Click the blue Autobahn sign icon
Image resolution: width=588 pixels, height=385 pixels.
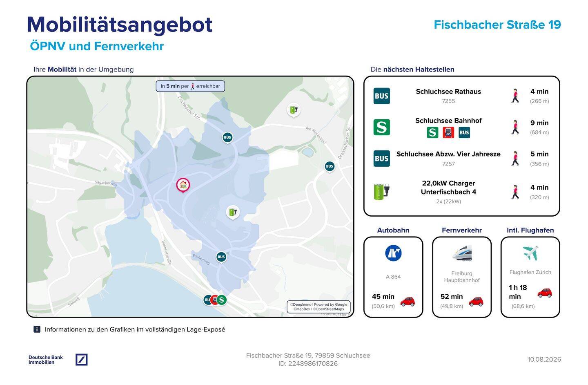pos(393,253)
